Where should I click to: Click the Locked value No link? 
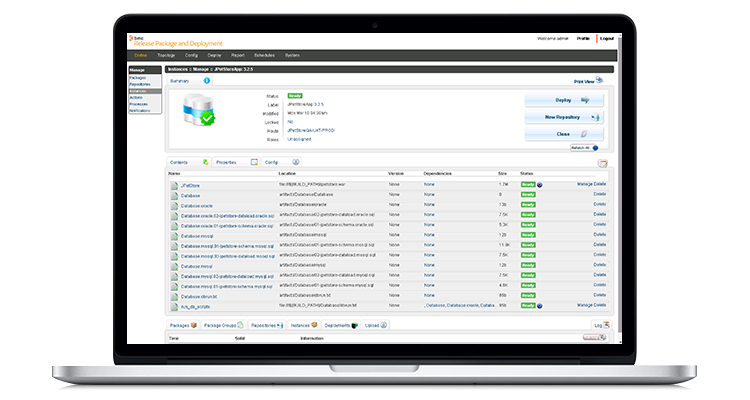tap(290, 122)
